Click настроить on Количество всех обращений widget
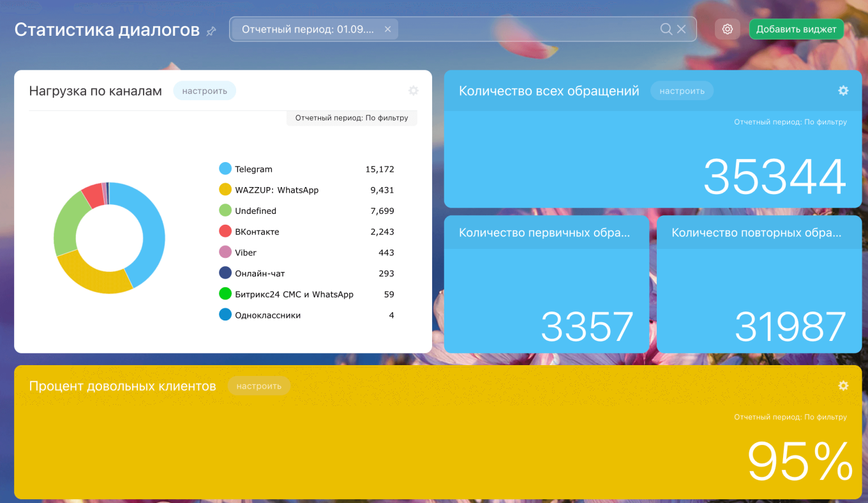The image size is (868, 503). [x=682, y=91]
